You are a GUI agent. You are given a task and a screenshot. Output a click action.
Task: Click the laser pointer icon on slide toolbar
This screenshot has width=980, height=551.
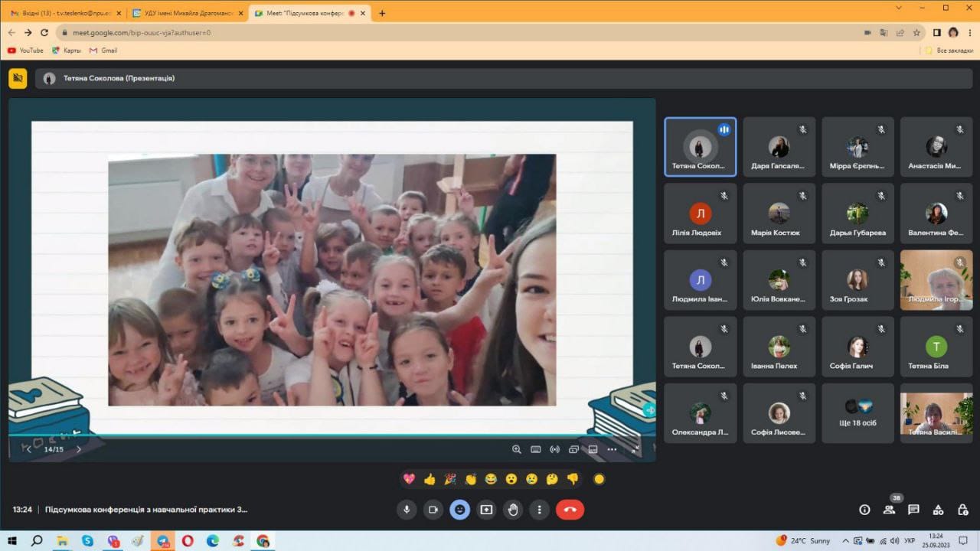(554, 449)
